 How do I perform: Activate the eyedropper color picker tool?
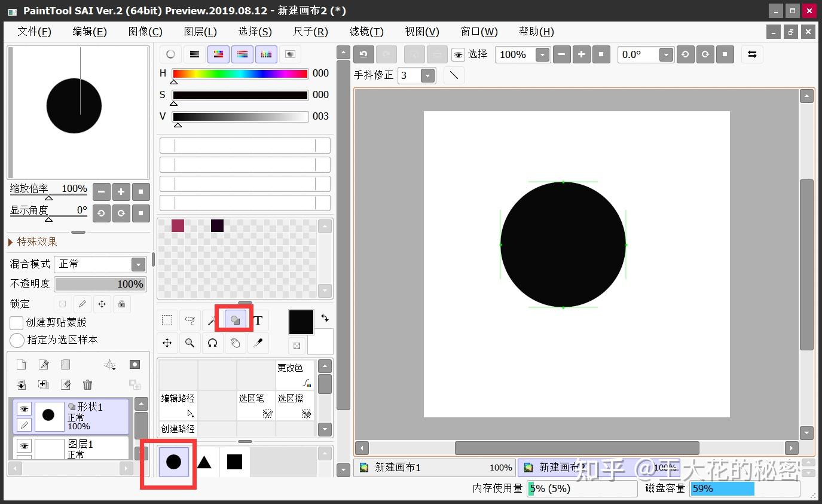(258, 343)
